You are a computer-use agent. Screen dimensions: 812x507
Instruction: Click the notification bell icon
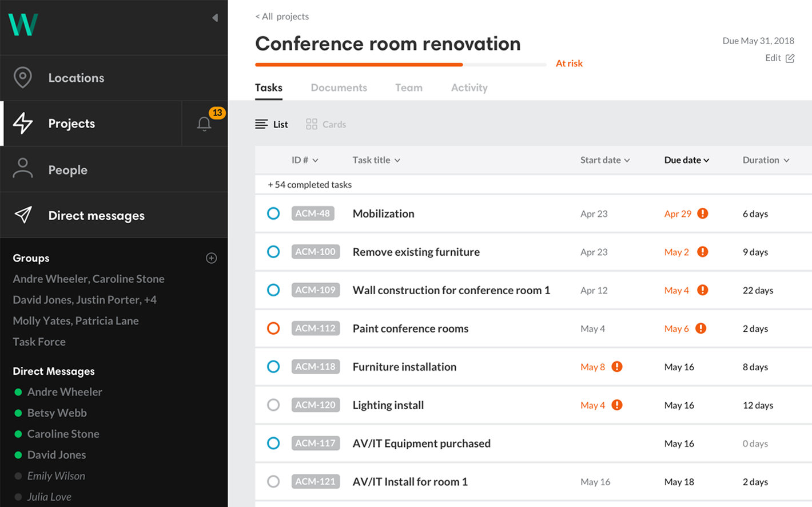[x=204, y=124]
